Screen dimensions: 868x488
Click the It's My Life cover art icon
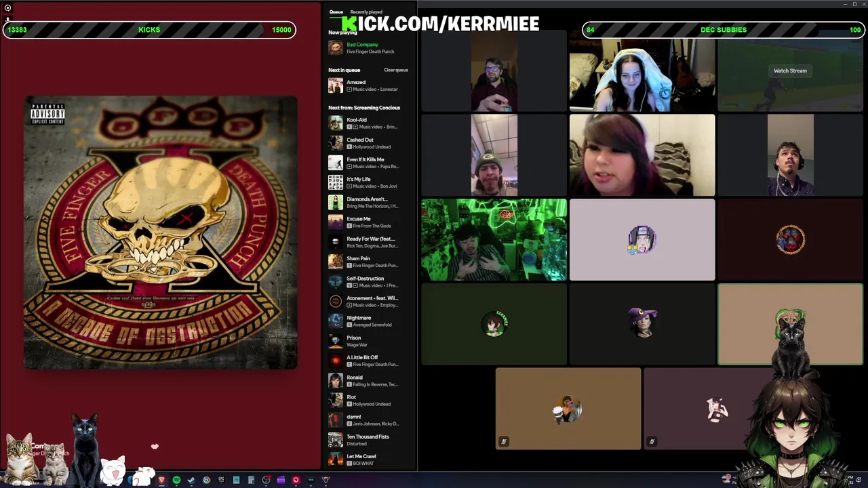pos(335,182)
